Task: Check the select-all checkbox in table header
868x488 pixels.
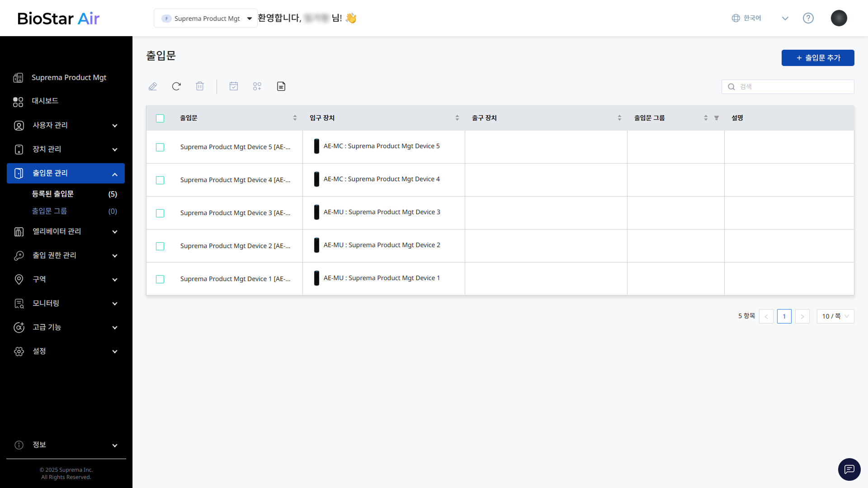Action: click(160, 118)
